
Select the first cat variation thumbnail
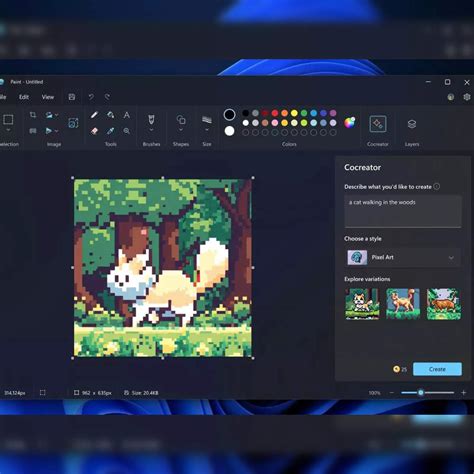tap(362, 304)
